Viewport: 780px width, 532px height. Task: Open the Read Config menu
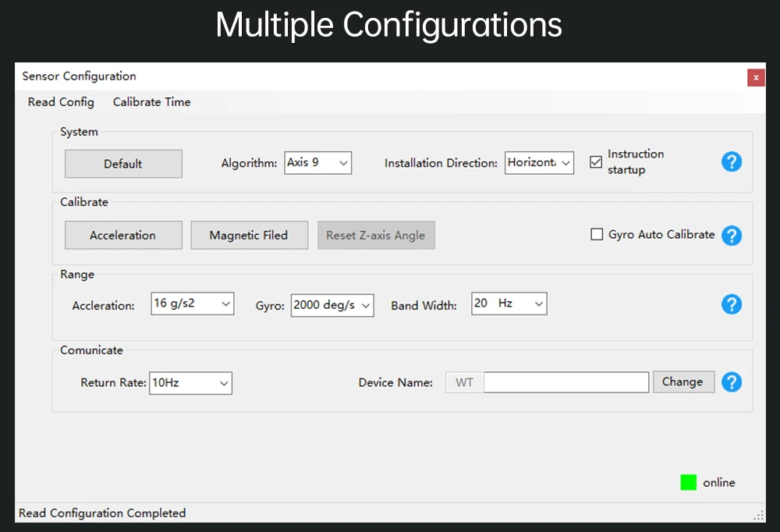point(61,102)
